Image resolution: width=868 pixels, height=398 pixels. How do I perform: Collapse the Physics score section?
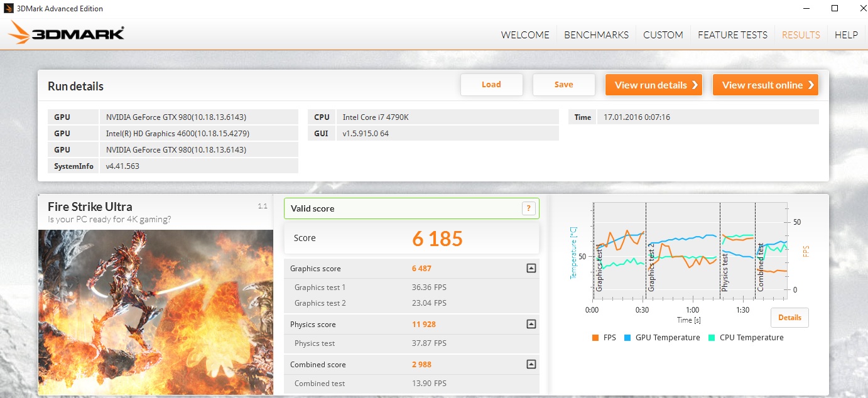[x=531, y=325]
